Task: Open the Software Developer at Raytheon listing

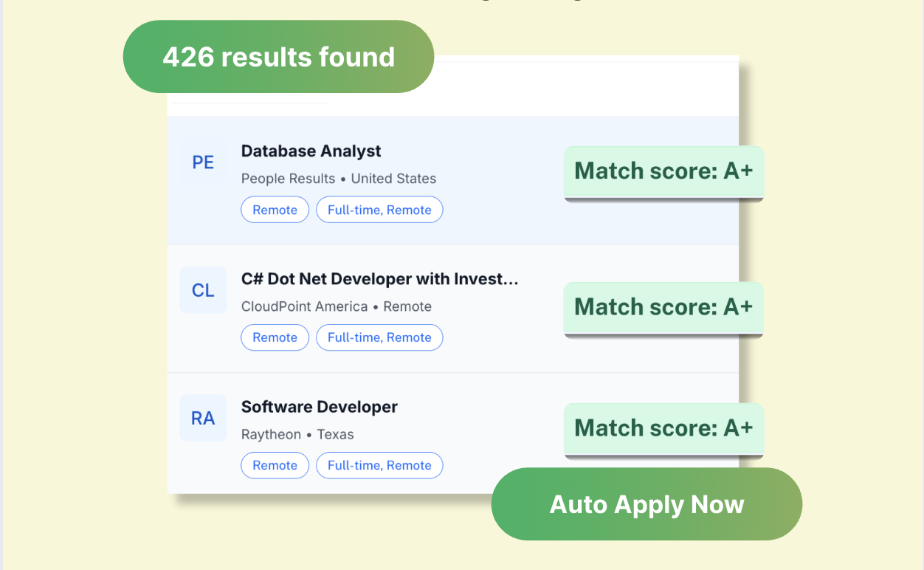Action: click(x=319, y=406)
